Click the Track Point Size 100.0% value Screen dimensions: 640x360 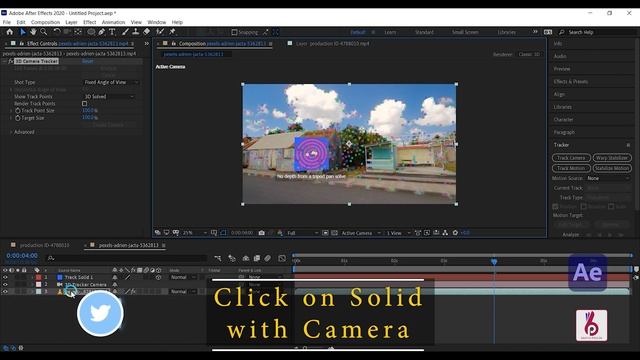coord(89,111)
